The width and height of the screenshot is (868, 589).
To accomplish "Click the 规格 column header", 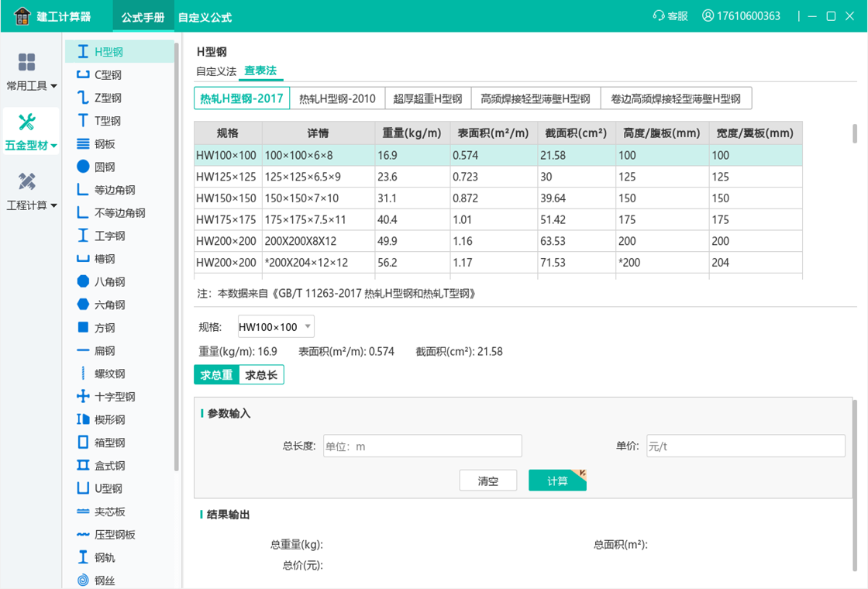I will click(228, 133).
